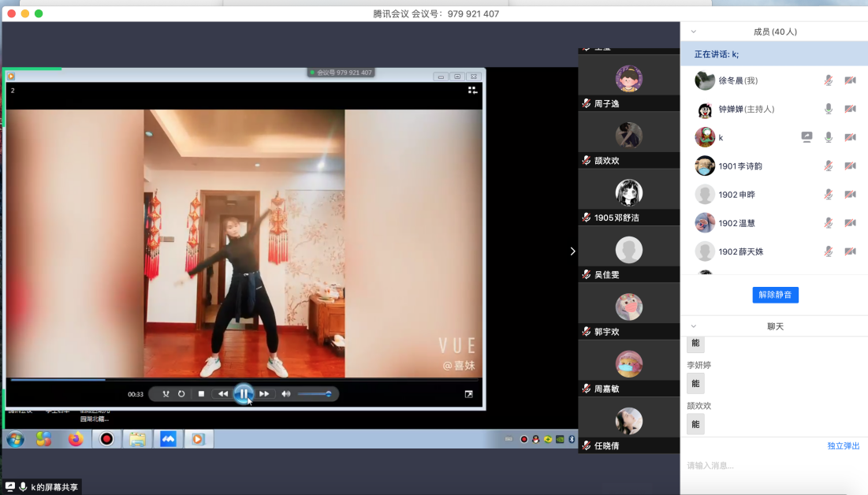Toggle shuffle in the media player
The width and height of the screenshot is (868, 495).
[x=166, y=394]
